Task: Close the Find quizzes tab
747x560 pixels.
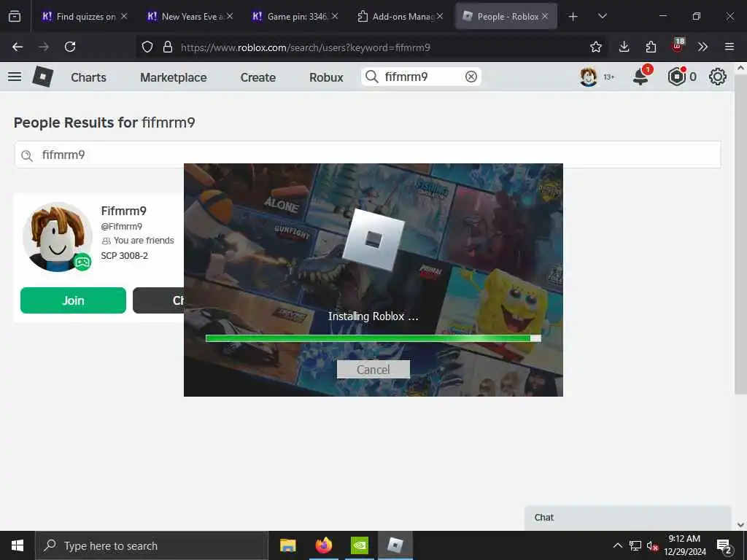Action: pyautogui.click(x=124, y=16)
